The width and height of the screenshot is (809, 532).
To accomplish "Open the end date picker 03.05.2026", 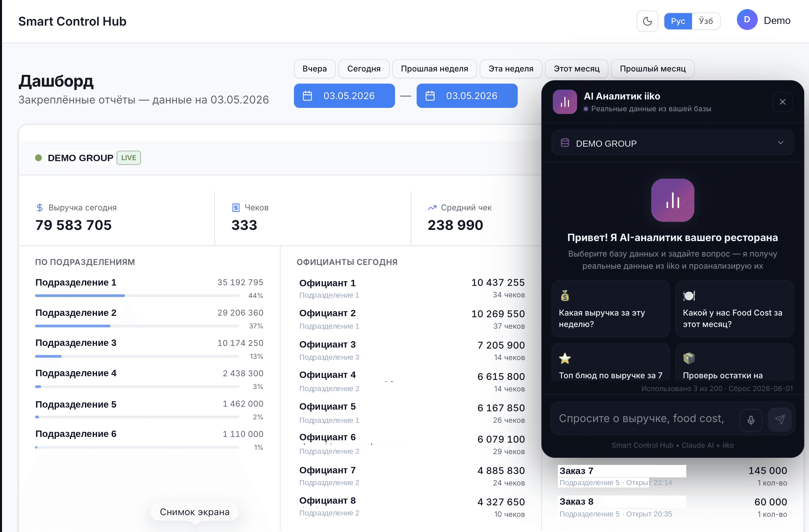I will (467, 96).
